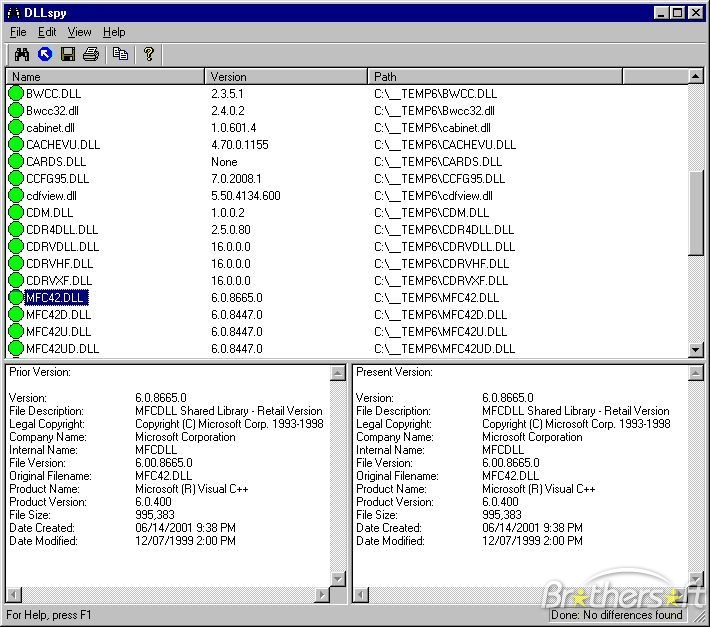This screenshot has height=627, width=710.
Task: Click 'Done: No differences found' status text
Action: 617,615
